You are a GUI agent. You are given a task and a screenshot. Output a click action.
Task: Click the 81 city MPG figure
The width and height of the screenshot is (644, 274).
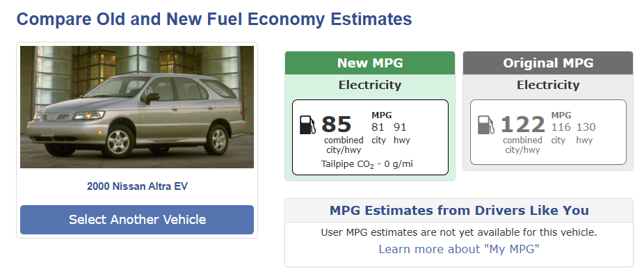378,127
